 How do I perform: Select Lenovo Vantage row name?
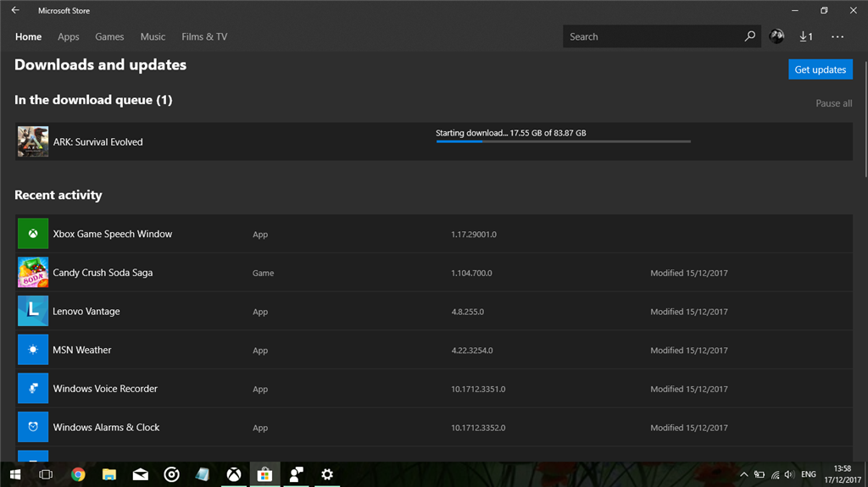86,312
